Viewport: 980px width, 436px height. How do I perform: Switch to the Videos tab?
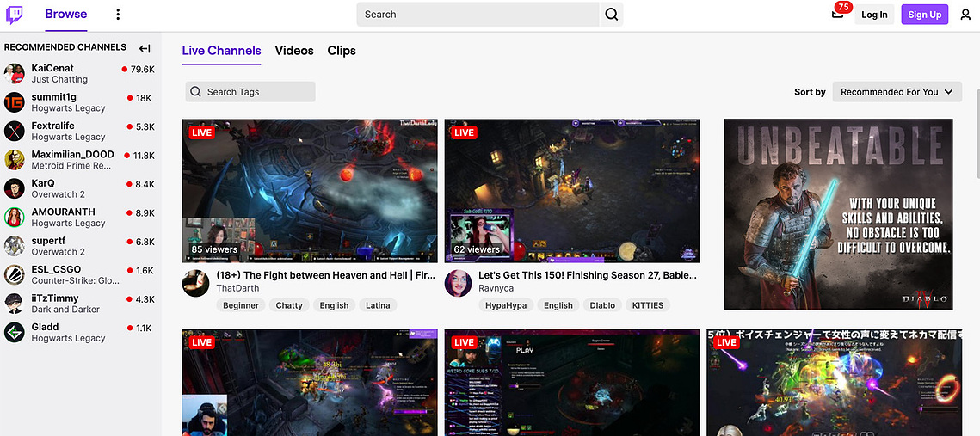click(x=294, y=51)
